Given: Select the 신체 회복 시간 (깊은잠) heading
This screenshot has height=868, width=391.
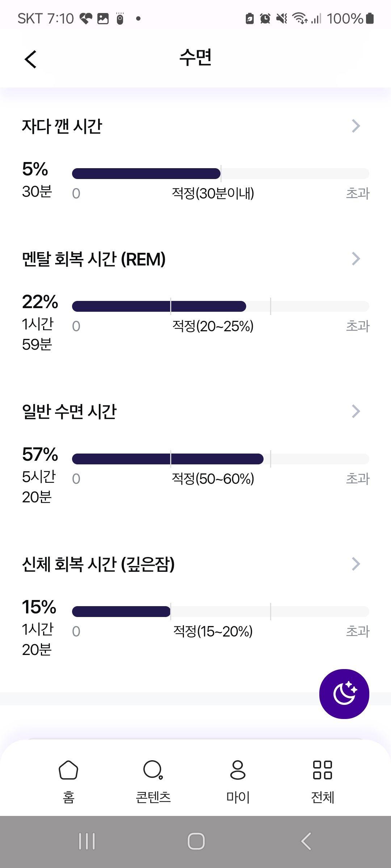Looking at the screenshot, I should pos(98,564).
